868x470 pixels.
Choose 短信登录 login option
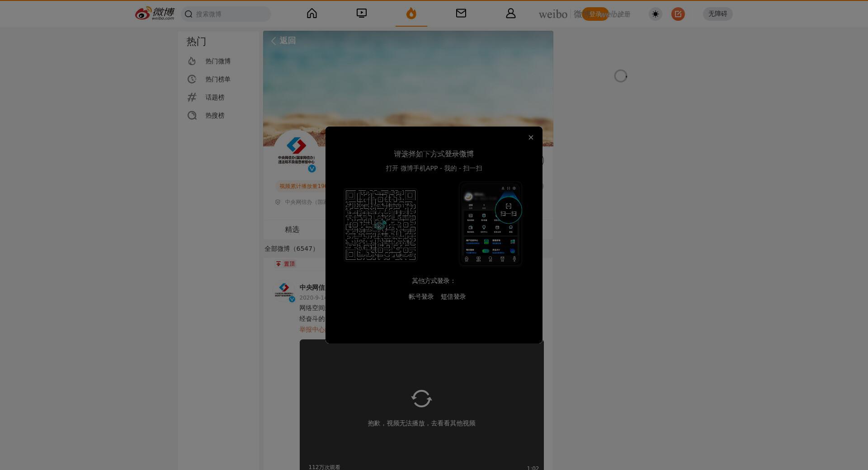(453, 296)
